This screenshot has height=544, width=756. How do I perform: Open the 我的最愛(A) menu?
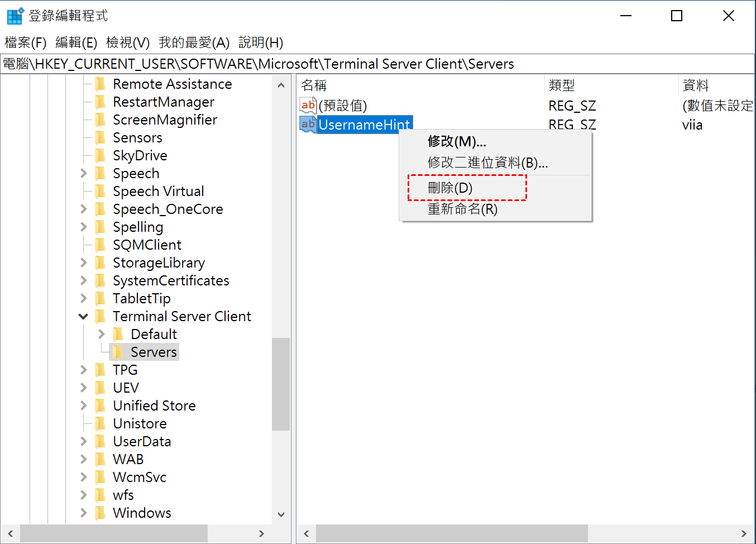pyautogui.click(x=194, y=42)
